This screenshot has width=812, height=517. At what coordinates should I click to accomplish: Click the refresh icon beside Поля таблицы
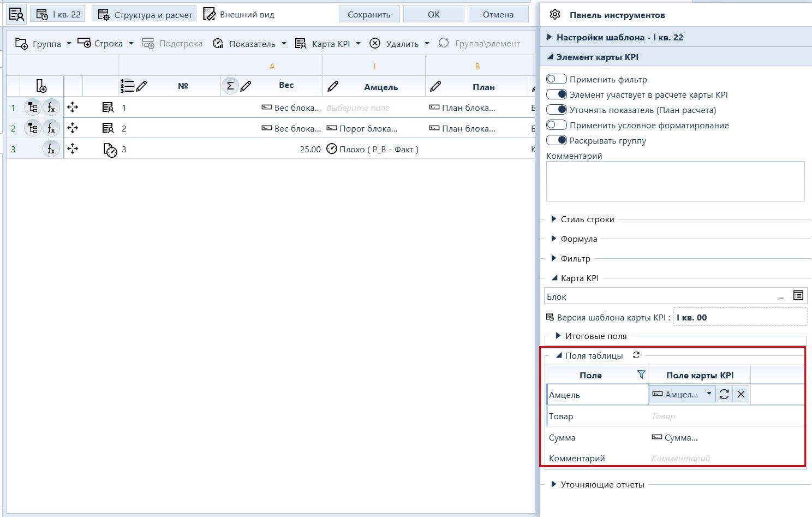pyautogui.click(x=636, y=355)
